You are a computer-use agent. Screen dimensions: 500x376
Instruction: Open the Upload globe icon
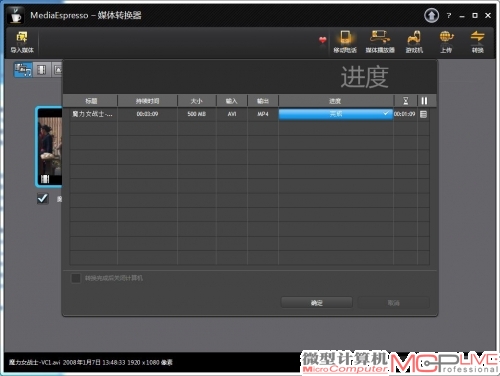point(446,42)
